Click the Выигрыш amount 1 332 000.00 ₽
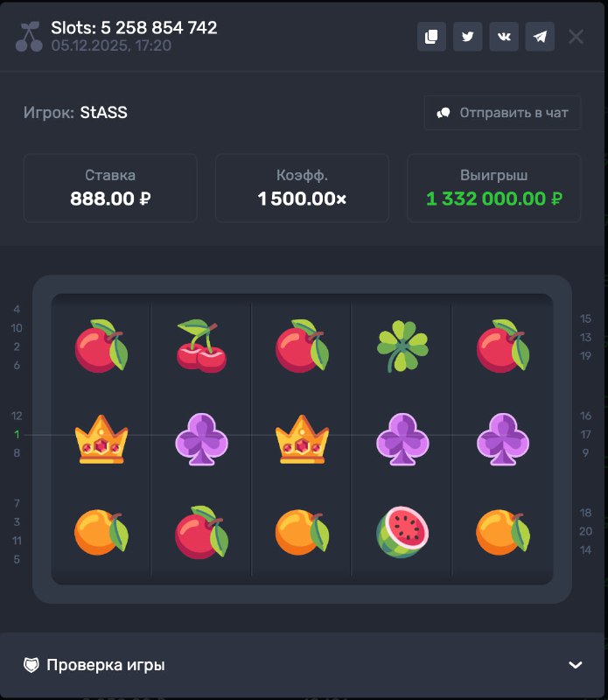 [493, 199]
